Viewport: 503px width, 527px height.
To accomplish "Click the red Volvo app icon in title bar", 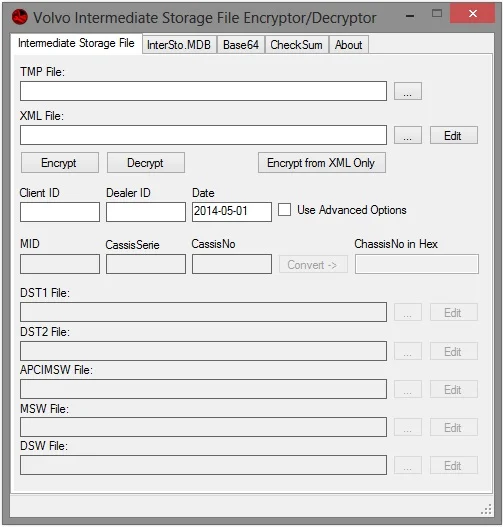I will coord(20,17).
